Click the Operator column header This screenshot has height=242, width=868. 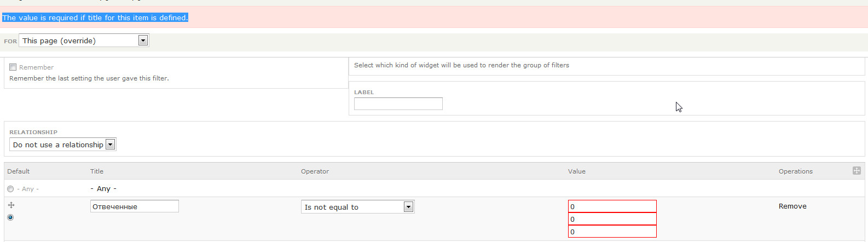coord(315,171)
